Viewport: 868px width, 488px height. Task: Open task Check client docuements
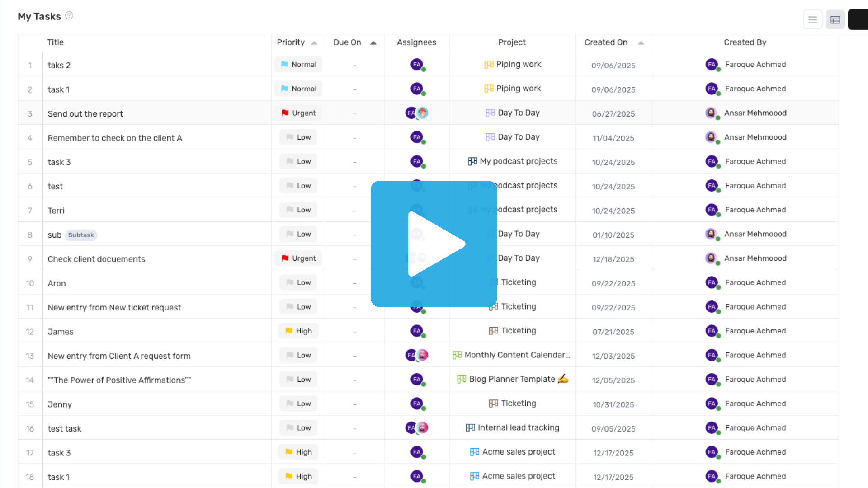pyautogui.click(x=96, y=259)
